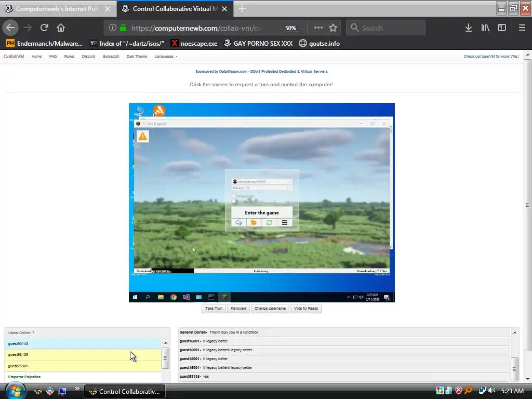Open the Discord item in the navbar
The width and height of the screenshot is (532, 399).
88,56
